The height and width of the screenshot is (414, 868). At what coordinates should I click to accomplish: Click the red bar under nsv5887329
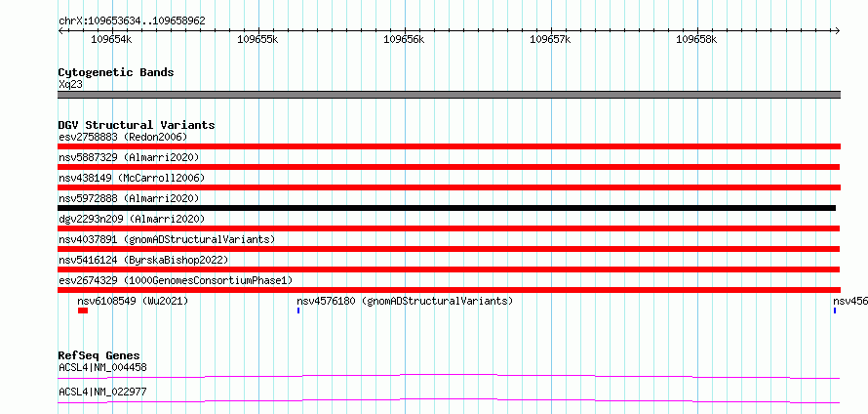click(449, 167)
